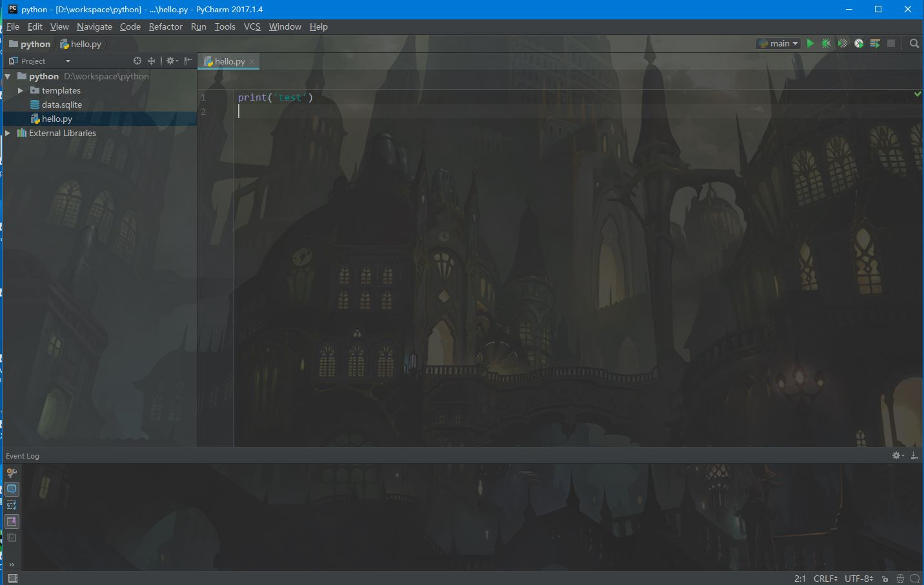Toggle scroll to end in Event Log
The width and height of the screenshot is (924, 585).
12,521
